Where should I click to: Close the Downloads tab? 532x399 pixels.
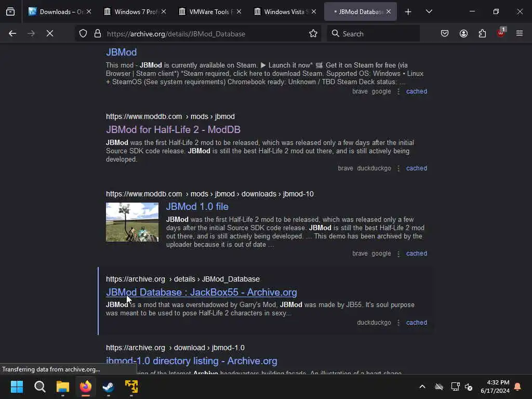(x=89, y=12)
